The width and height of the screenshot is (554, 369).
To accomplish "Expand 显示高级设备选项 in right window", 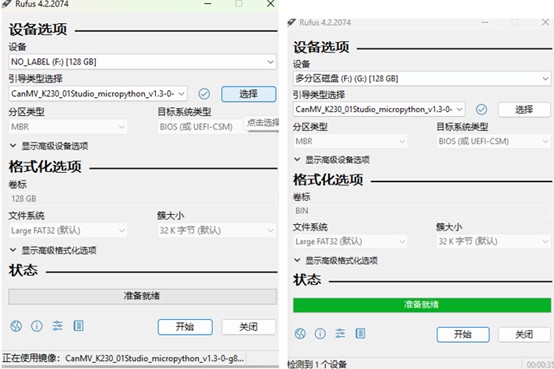I will click(332, 160).
